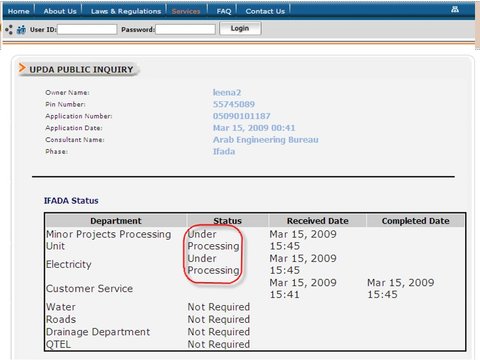The image size is (480, 360).
Task: Click the Department column header
Action: [x=116, y=221]
